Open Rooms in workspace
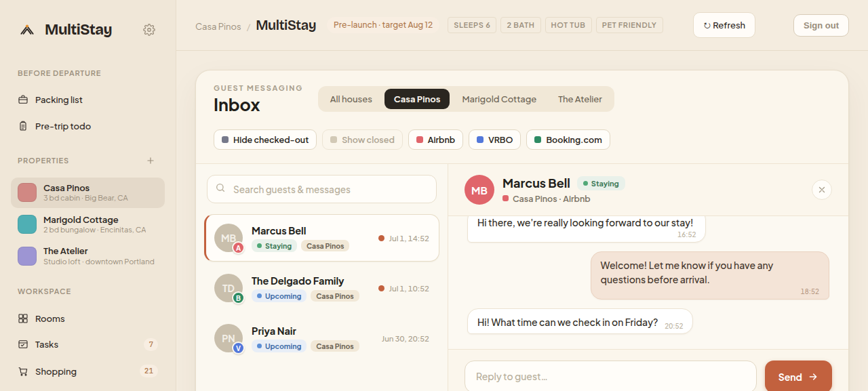This screenshot has height=391, width=868. click(87, 318)
